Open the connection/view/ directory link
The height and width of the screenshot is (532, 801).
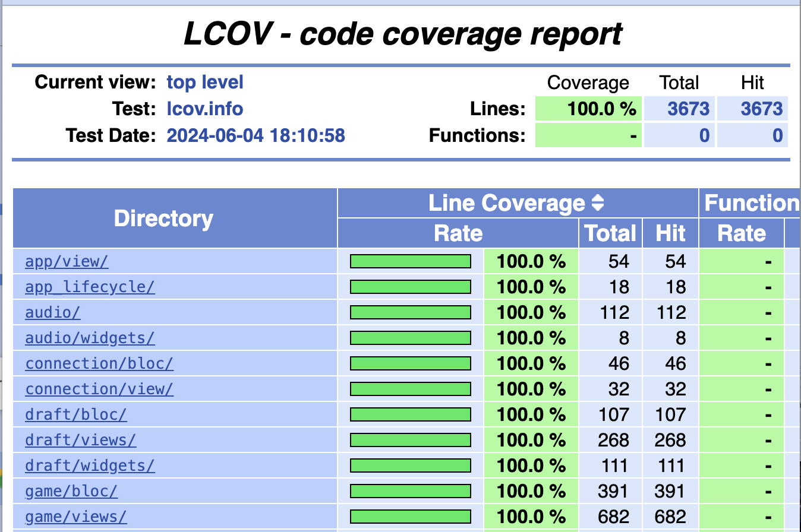point(99,389)
